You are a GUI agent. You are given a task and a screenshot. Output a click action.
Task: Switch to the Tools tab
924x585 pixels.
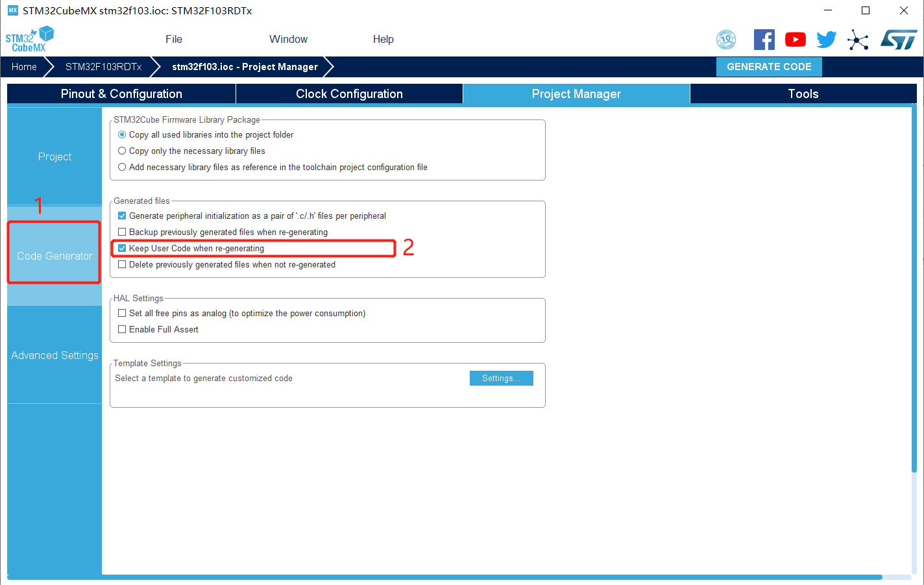[x=803, y=93]
